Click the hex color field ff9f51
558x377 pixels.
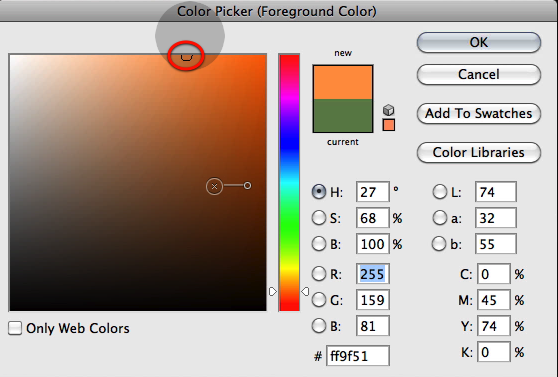click(358, 355)
